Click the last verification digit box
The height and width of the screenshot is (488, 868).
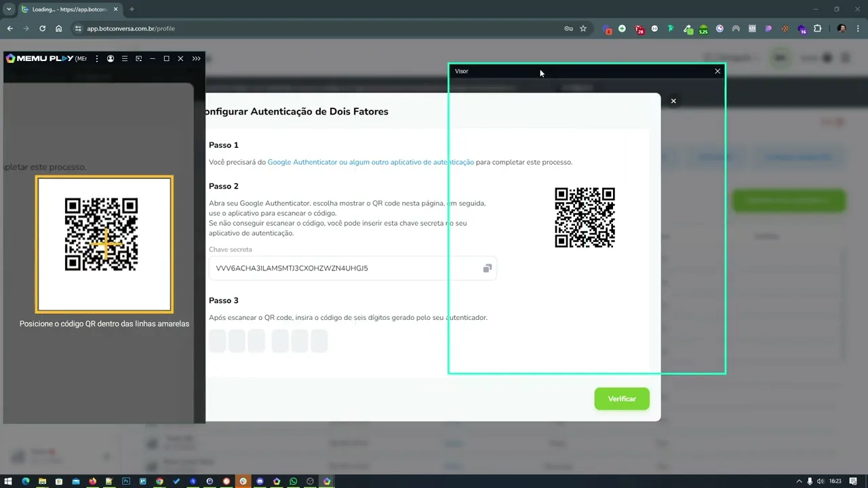tap(319, 341)
